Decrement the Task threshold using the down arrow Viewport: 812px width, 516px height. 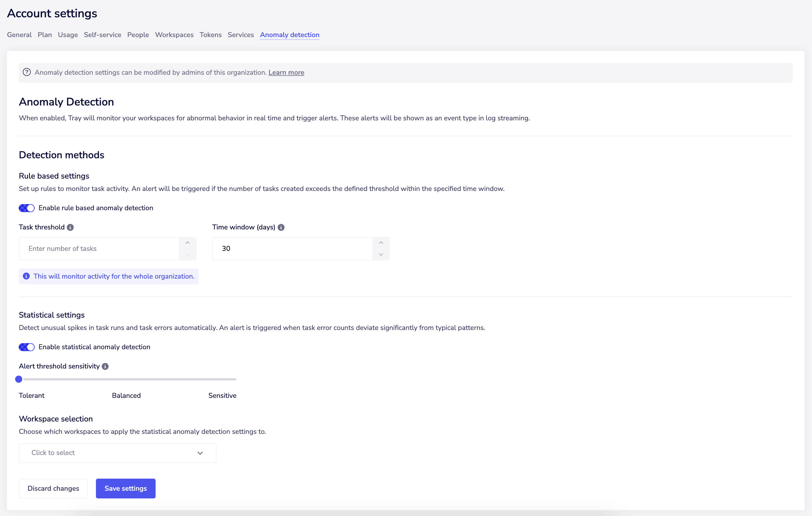(x=187, y=255)
